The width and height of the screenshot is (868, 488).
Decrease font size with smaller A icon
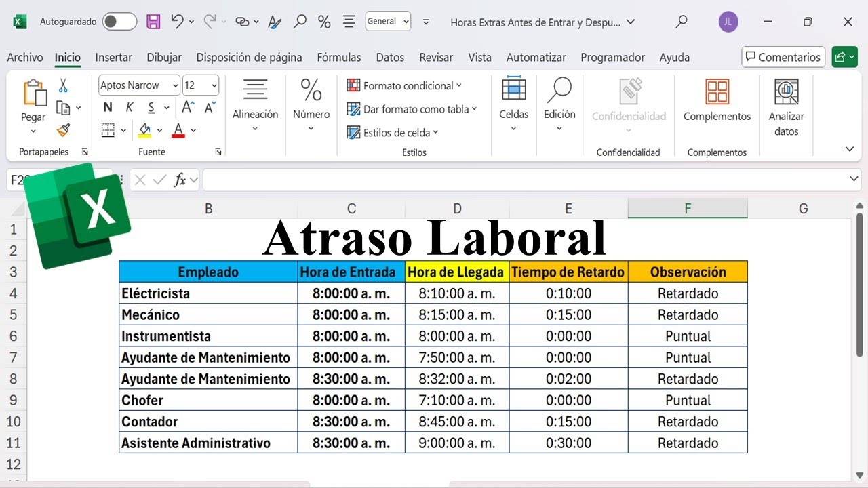point(210,107)
